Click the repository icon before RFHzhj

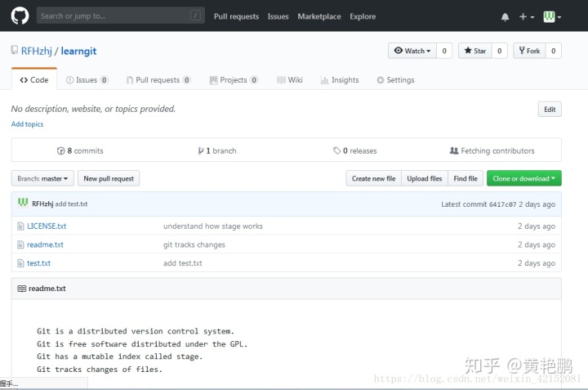point(15,50)
